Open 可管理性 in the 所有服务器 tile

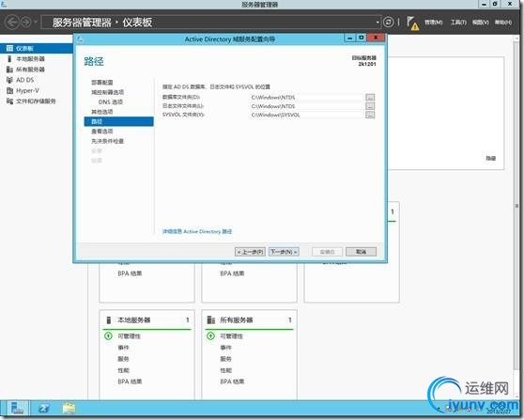231,336
